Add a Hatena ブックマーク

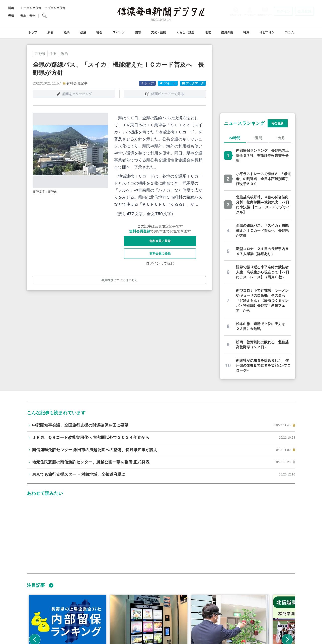193,83
